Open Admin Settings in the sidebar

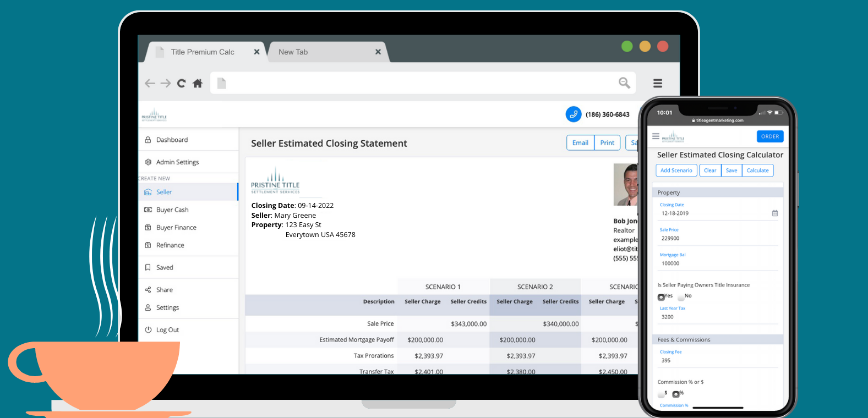click(188, 162)
